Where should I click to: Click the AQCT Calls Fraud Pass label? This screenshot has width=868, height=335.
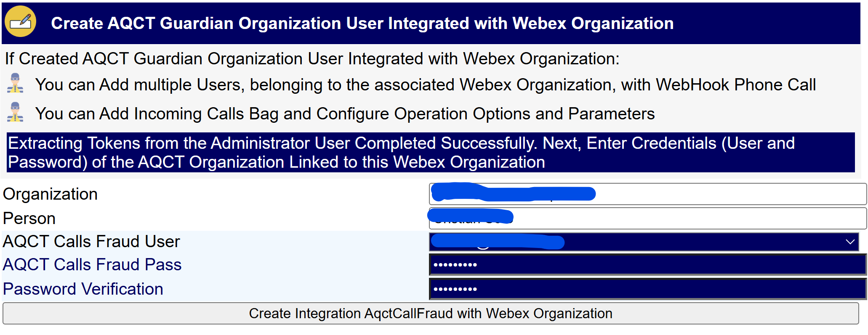[x=92, y=265]
